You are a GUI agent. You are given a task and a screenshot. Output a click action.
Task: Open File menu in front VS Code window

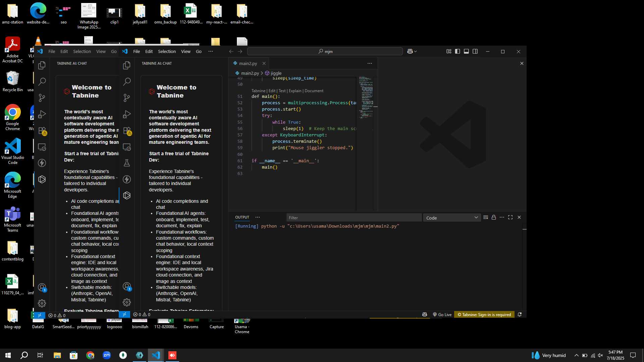137,51
